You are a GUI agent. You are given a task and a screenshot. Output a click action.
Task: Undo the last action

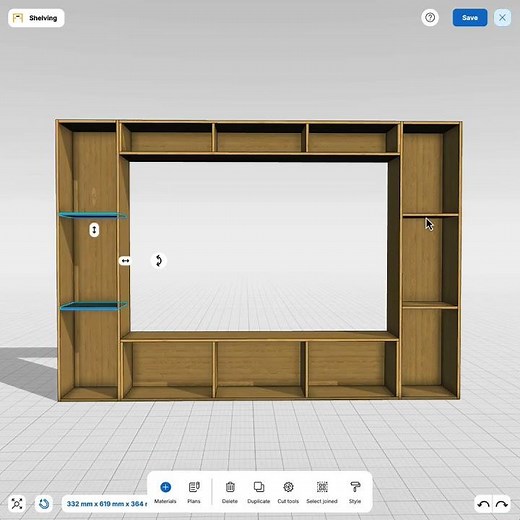tap(483, 504)
